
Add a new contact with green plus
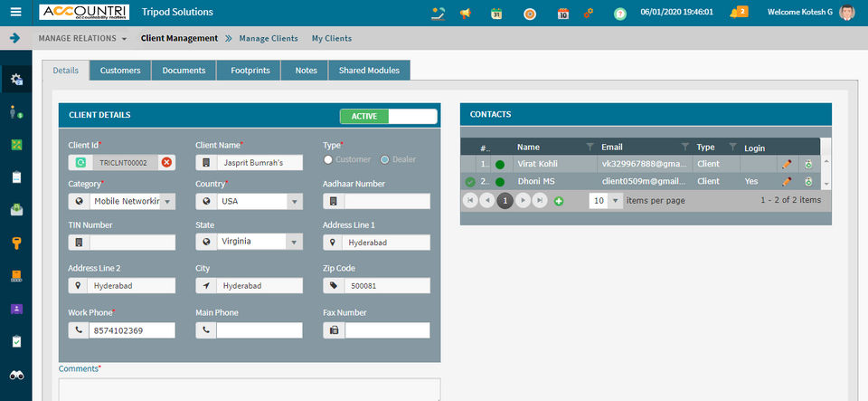tap(559, 201)
